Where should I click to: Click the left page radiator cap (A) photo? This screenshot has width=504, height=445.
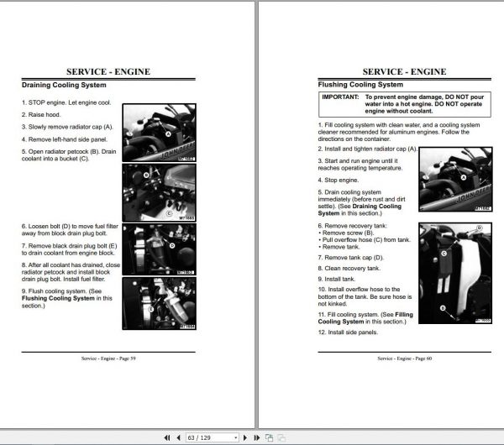(159, 133)
